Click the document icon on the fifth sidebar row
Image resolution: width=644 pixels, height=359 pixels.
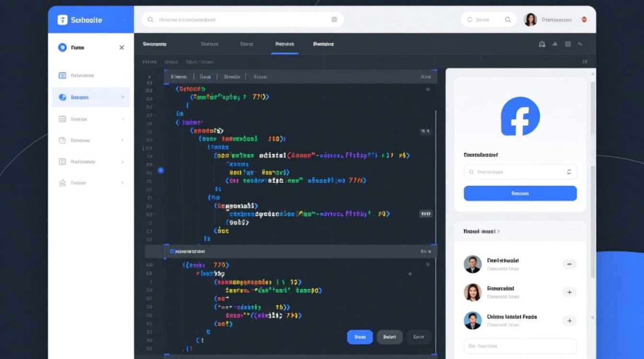pyautogui.click(x=62, y=162)
